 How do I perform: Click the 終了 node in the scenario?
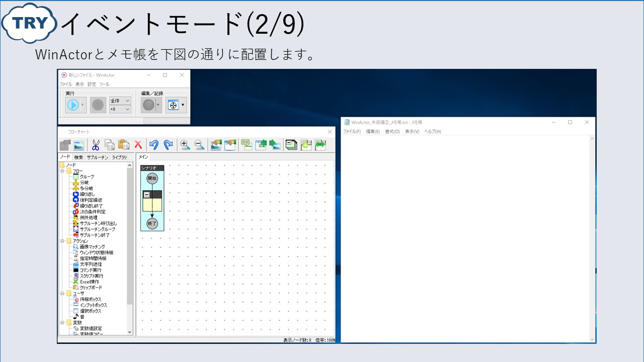[x=152, y=223]
